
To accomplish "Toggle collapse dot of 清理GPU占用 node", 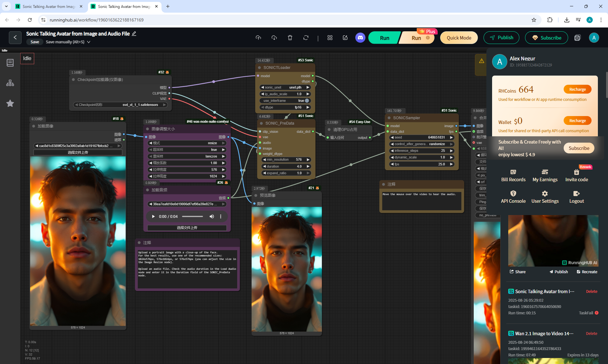I will (x=329, y=130).
